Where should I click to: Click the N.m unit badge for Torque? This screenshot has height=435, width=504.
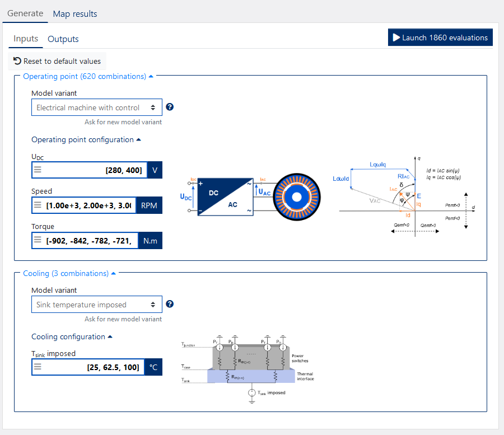click(x=150, y=241)
